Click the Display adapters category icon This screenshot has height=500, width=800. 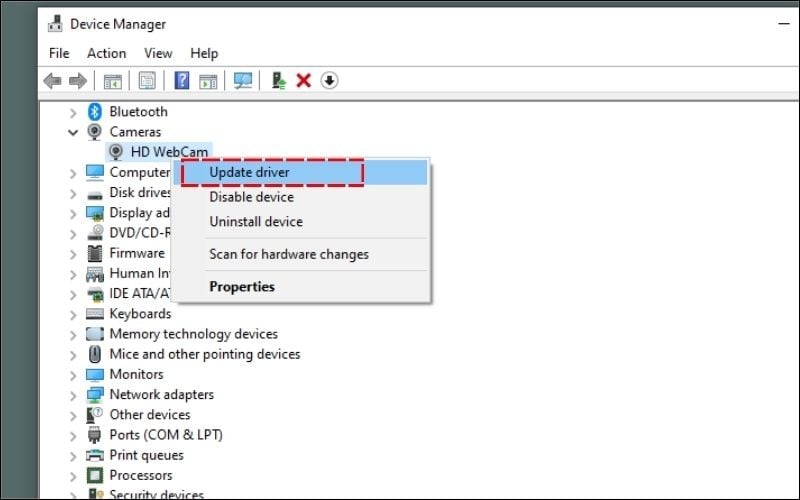pyautogui.click(x=95, y=213)
